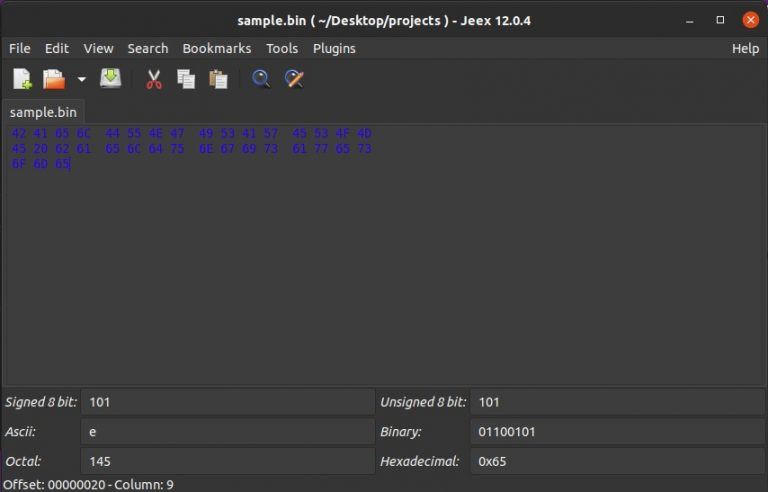Click the Copy toolbar icon
Screen dimensions: 768x492
[x=185, y=79]
